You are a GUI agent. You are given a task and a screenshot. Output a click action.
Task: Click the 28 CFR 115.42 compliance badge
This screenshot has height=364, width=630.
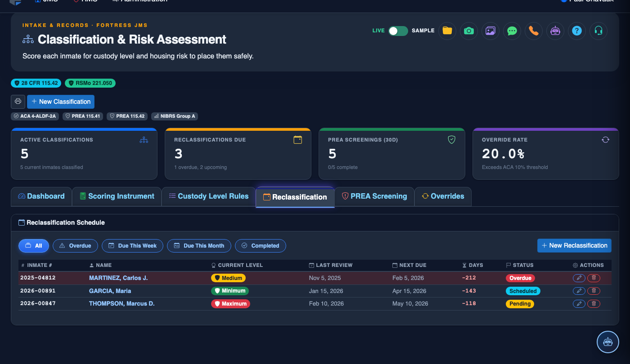(36, 83)
